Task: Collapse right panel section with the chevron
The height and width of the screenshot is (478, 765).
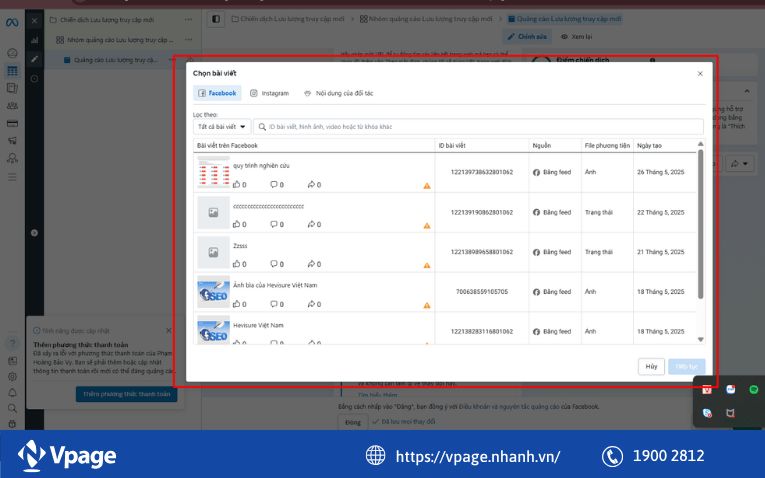Action: pyautogui.click(x=747, y=91)
